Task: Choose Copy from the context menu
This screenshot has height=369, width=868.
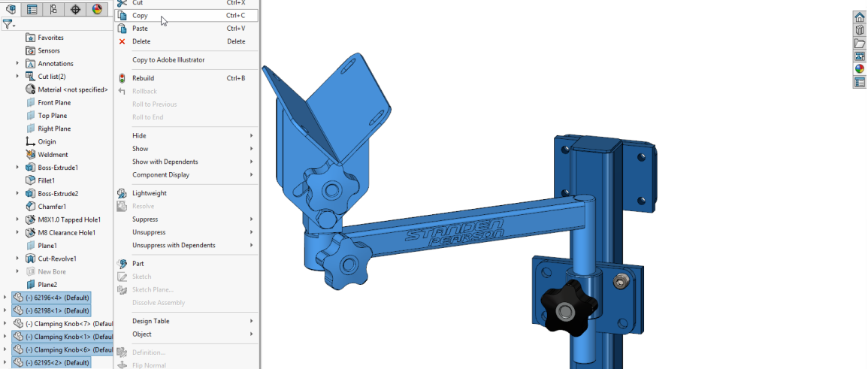Action: click(141, 16)
